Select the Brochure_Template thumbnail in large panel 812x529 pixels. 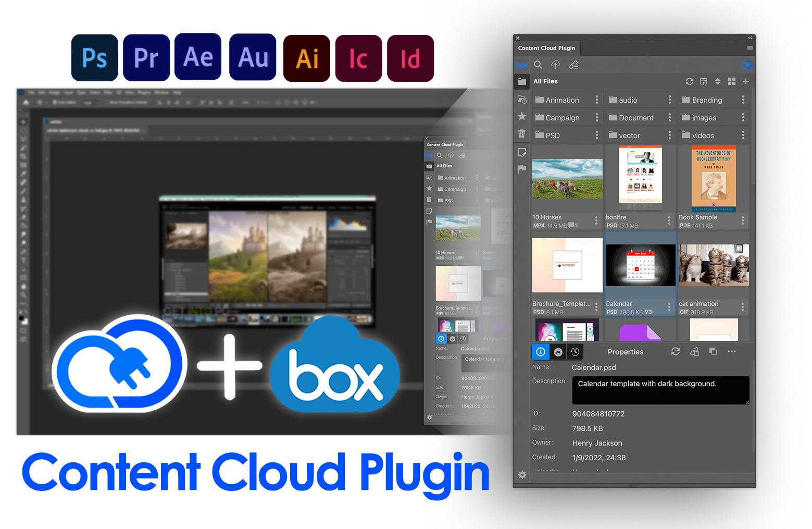[x=567, y=265]
